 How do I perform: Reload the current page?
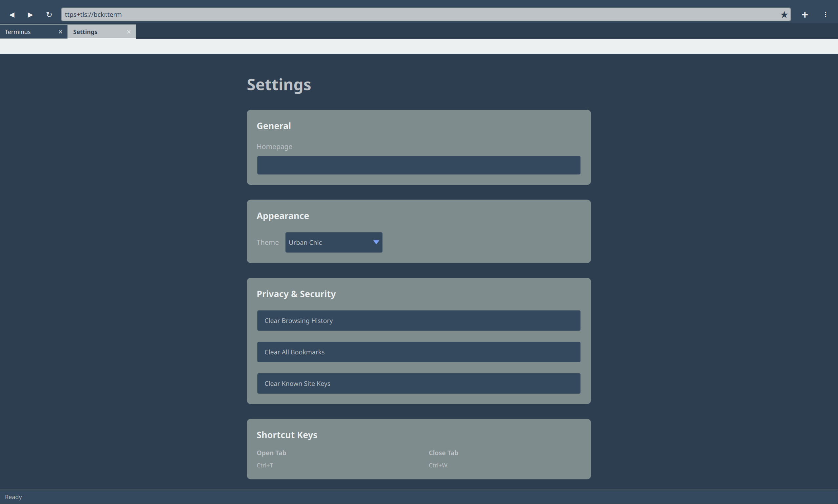coord(49,15)
